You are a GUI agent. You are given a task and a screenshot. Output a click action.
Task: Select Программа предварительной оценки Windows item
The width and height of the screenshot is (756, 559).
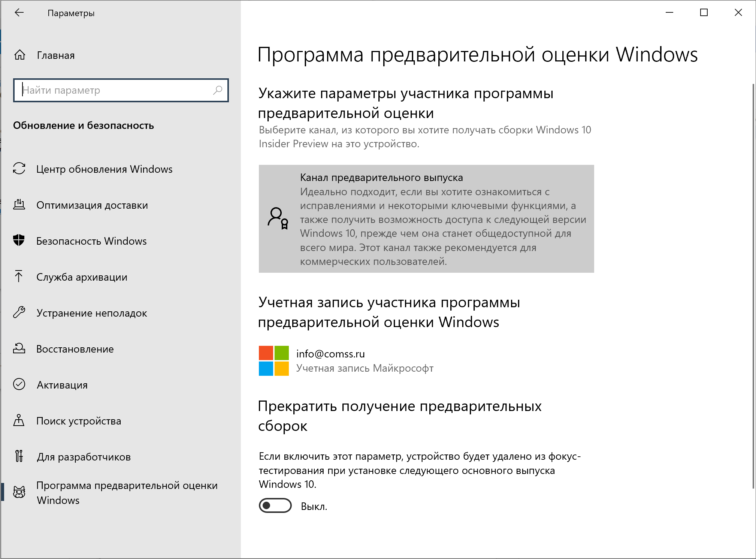(x=127, y=493)
